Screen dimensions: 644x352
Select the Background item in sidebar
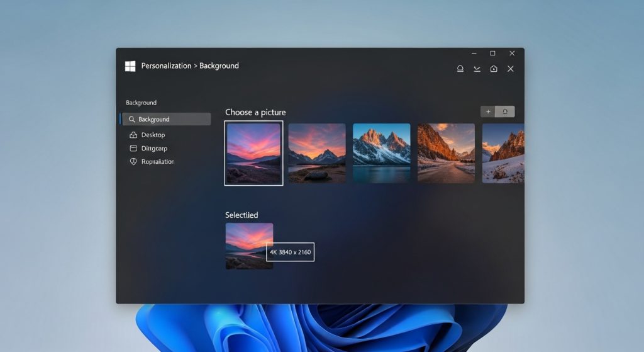[x=166, y=119]
